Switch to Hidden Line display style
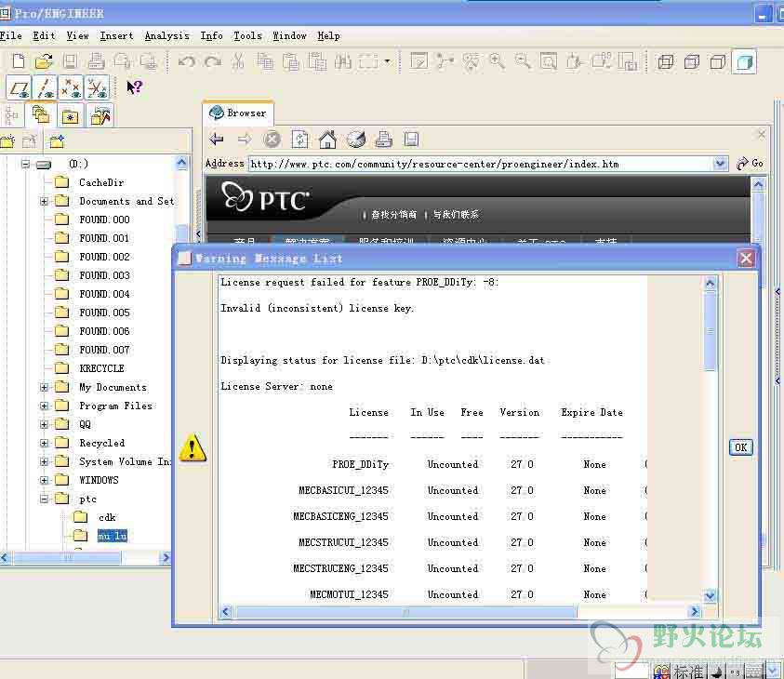 (x=692, y=61)
